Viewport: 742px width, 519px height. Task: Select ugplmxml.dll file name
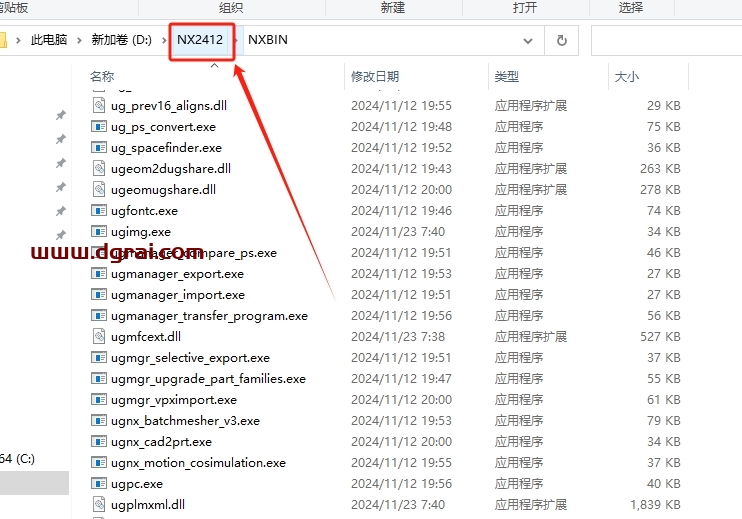click(148, 505)
